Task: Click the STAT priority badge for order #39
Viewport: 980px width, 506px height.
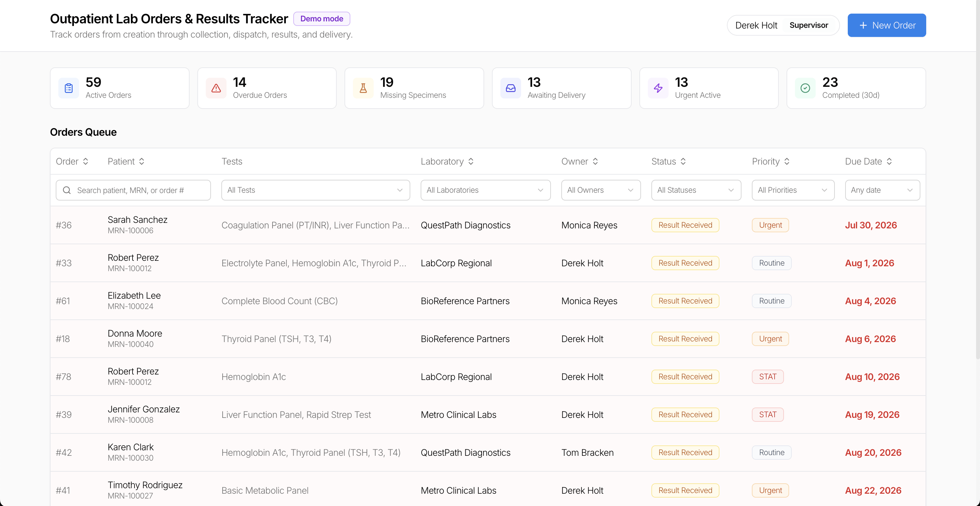Action: point(768,415)
